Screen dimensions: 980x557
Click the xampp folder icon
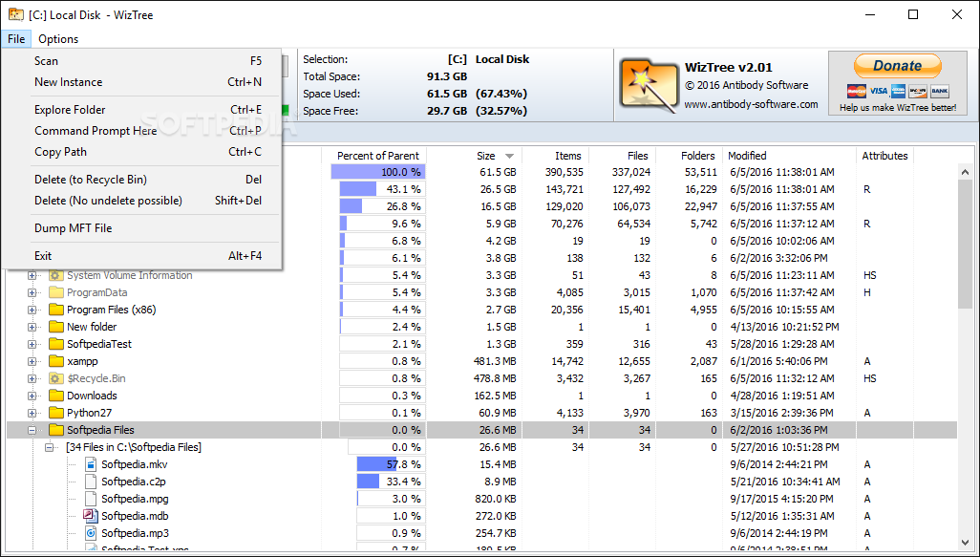[x=56, y=361]
